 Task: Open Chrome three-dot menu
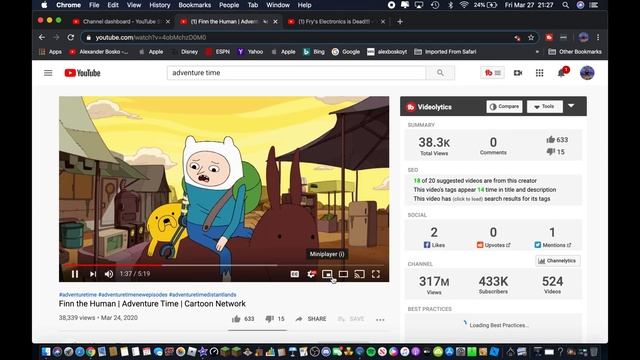pyautogui.click(x=598, y=38)
